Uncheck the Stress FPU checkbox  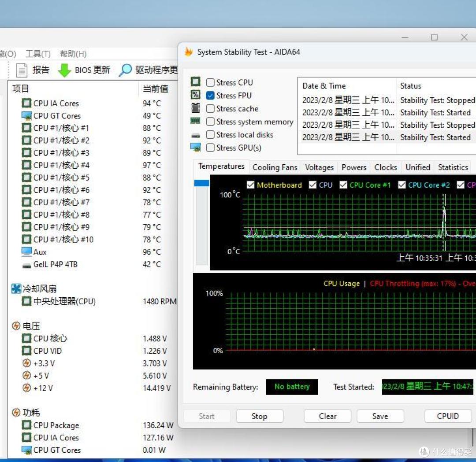210,96
